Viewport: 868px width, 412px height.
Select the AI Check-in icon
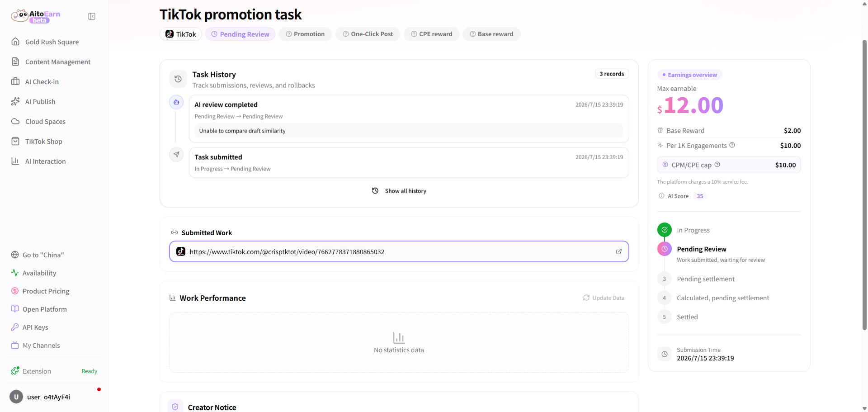coord(15,81)
